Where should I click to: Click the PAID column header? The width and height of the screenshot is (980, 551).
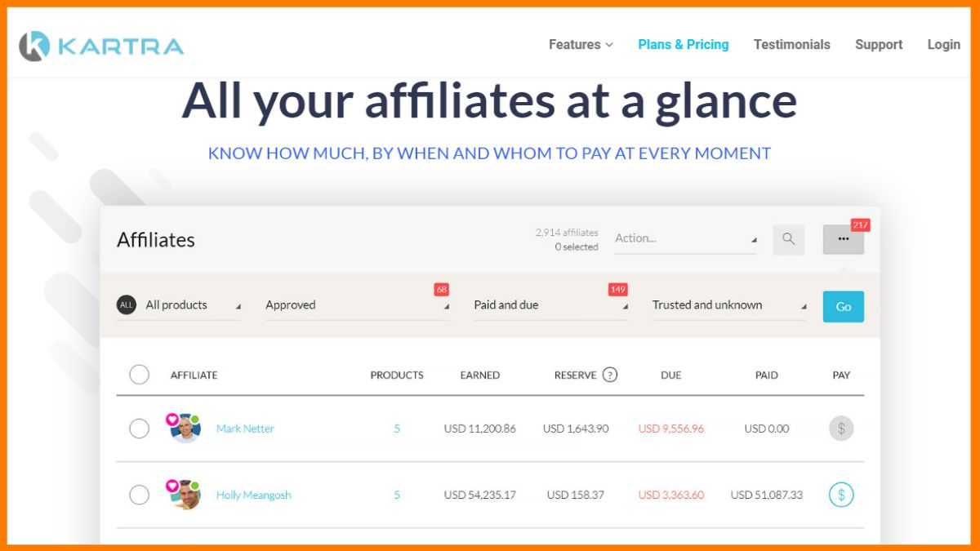click(767, 375)
